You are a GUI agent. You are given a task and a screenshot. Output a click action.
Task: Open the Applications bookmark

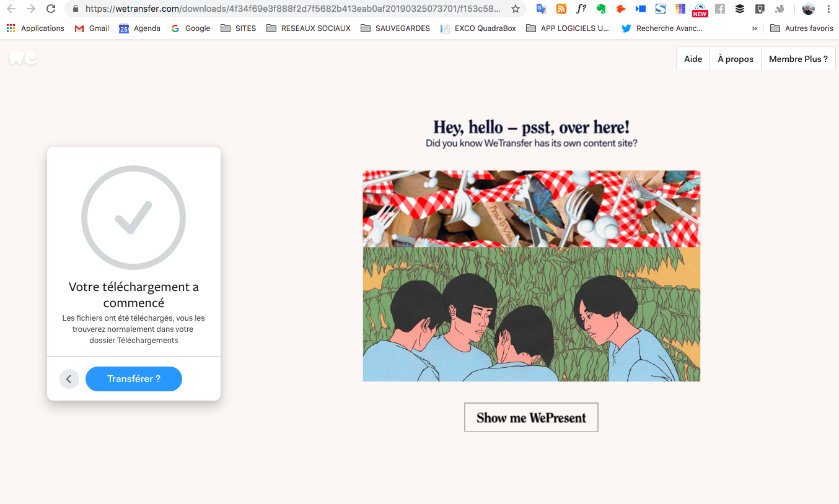pos(35,28)
